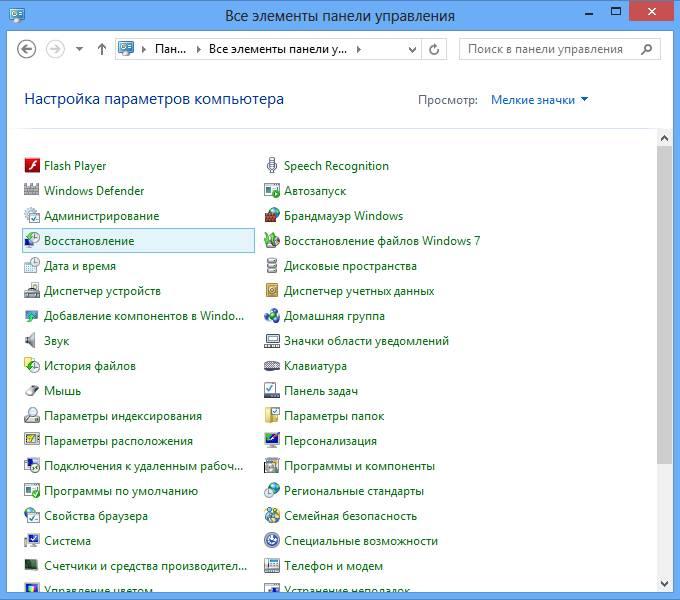The image size is (680, 600).
Task: Click the Диспетчер устройств icon
Action: point(32,290)
